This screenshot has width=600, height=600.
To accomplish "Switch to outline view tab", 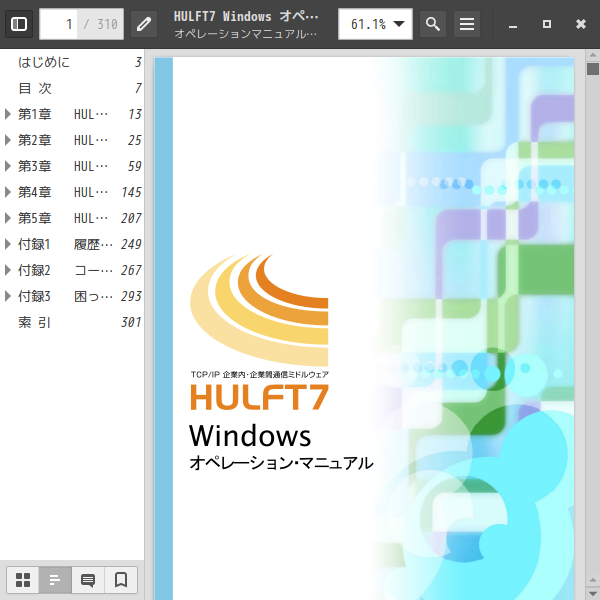I will pyautogui.click(x=55, y=580).
